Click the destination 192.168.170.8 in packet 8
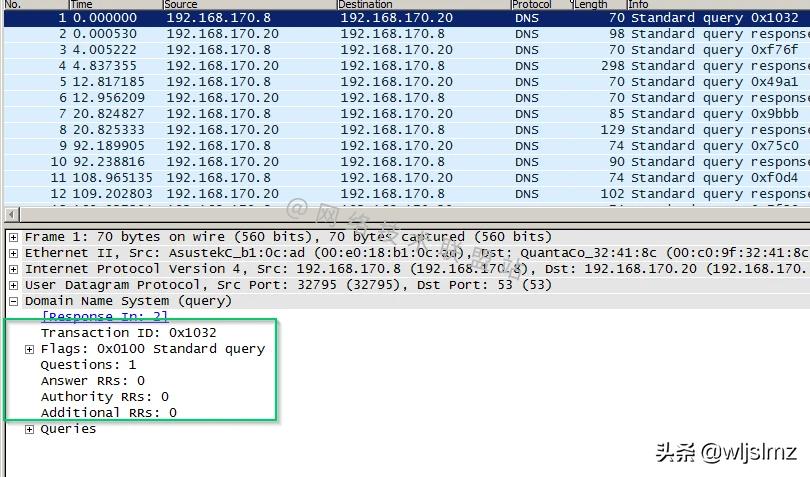Viewport: 810px width, 477px height. 393,130
